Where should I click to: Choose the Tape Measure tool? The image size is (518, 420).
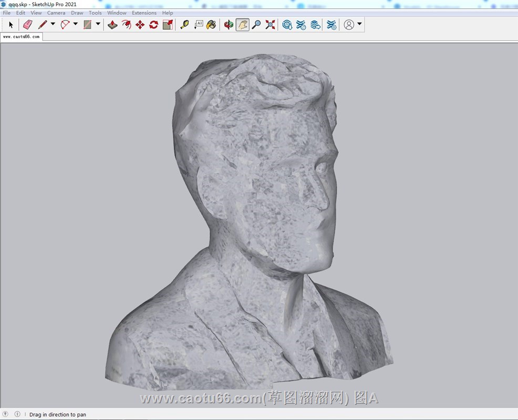tap(184, 25)
